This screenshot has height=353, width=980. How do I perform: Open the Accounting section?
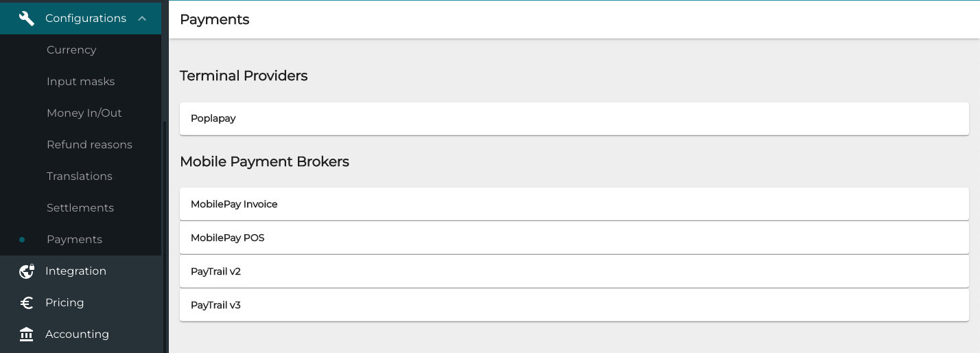tap(77, 334)
